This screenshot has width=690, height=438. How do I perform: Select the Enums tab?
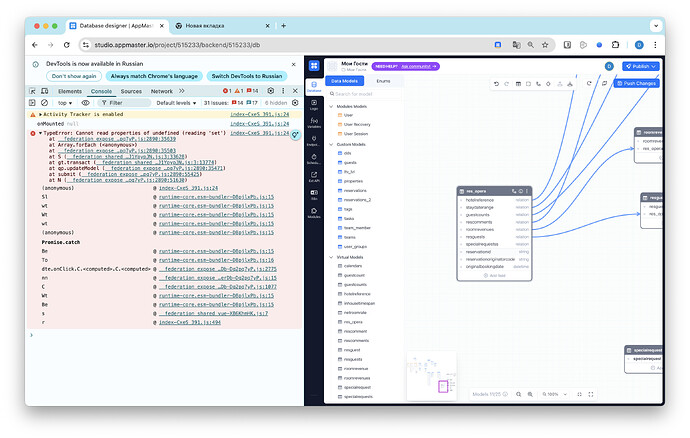383,81
